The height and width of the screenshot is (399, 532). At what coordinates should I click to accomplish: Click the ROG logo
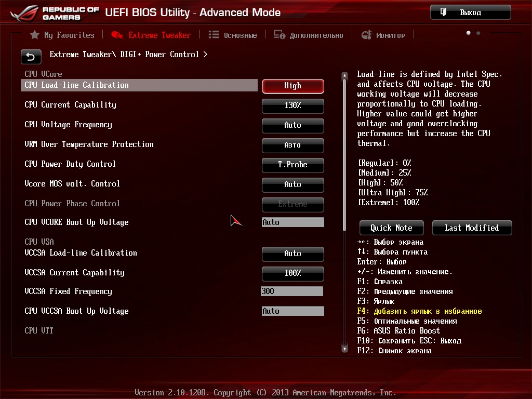point(24,13)
